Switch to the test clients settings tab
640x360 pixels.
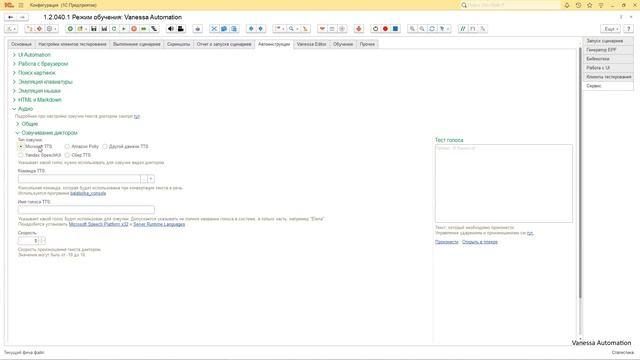pyautogui.click(x=72, y=44)
